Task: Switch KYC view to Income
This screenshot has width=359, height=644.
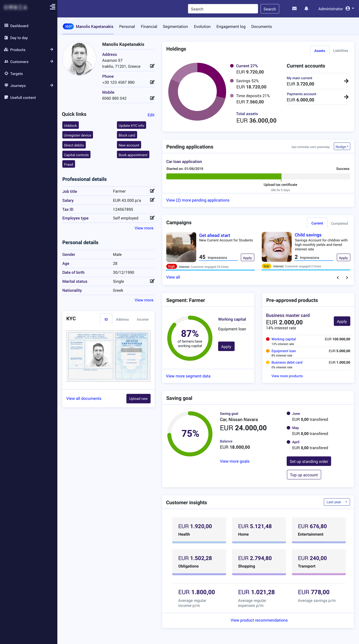Action: pyautogui.click(x=142, y=319)
